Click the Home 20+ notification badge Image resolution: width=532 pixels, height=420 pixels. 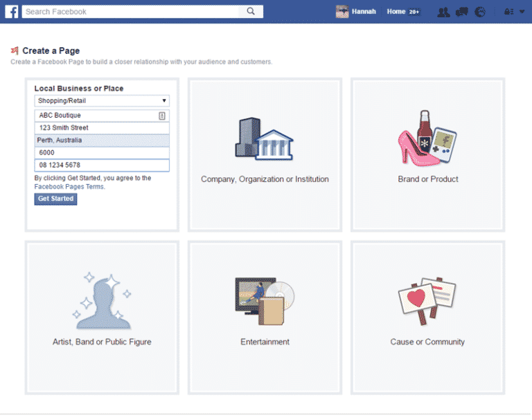pyautogui.click(x=414, y=12)
